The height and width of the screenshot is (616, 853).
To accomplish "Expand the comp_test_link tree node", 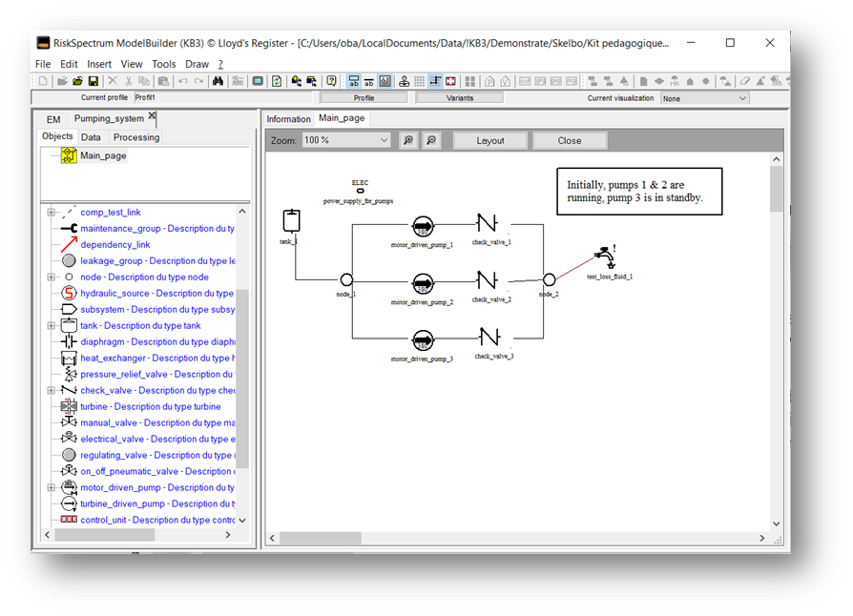I will pos(52,212).
